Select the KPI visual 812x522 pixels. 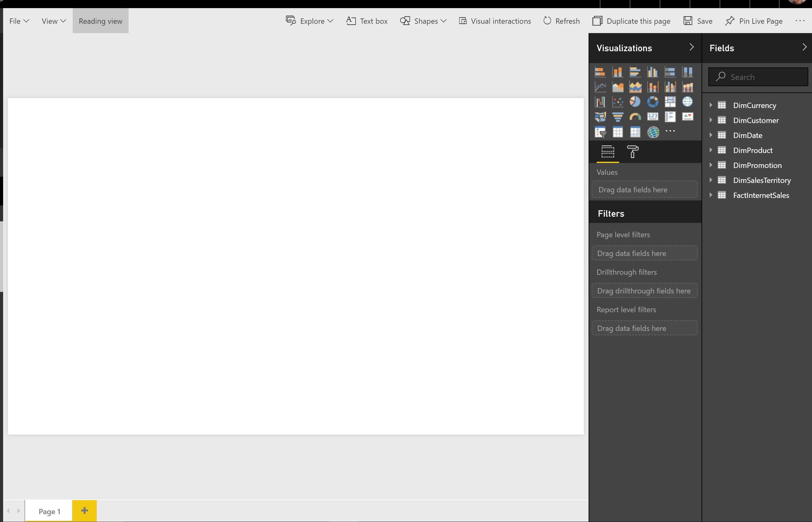[688, 117]
